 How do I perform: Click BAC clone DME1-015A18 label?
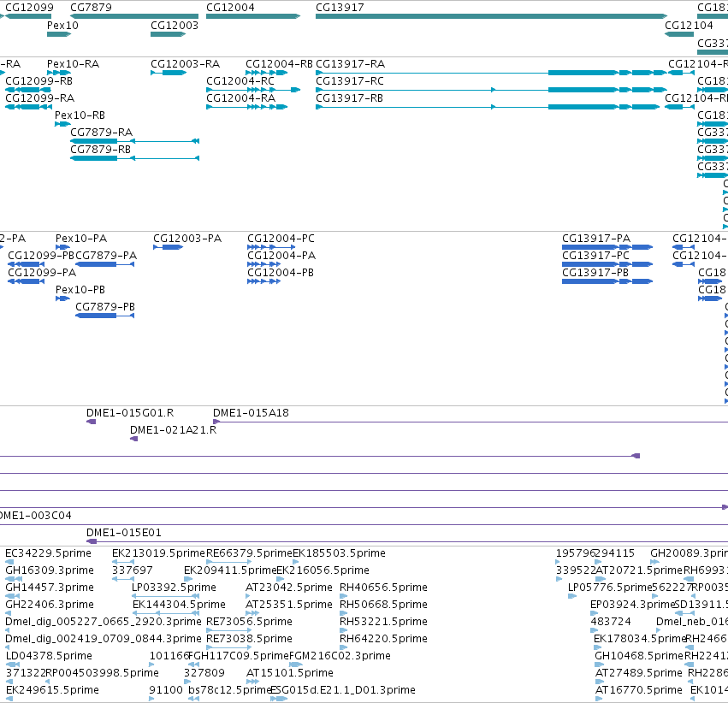click(252, 412)
